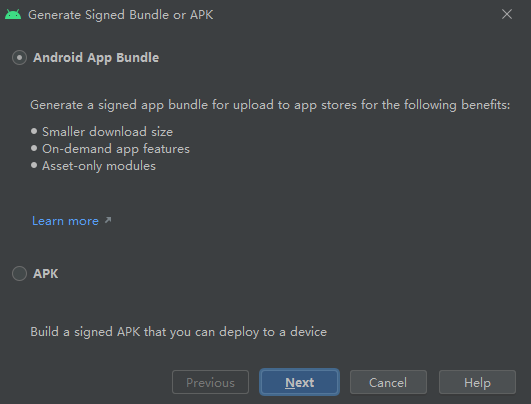Click the Build a signed APK description
This screenshot has width=531, height=404.
click(178, 332)
